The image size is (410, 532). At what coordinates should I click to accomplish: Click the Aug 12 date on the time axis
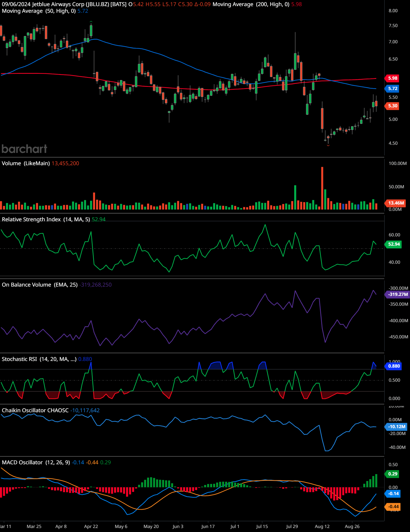tap(322, 526)
